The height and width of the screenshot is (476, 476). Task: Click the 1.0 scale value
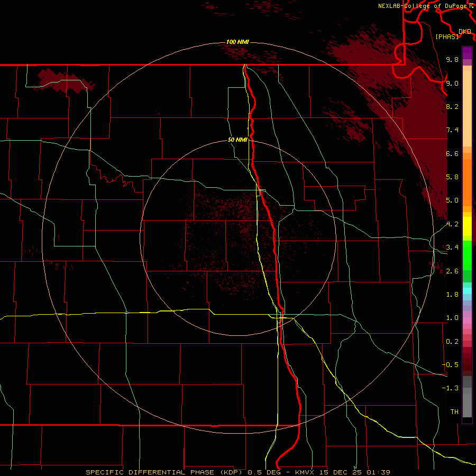452,318
